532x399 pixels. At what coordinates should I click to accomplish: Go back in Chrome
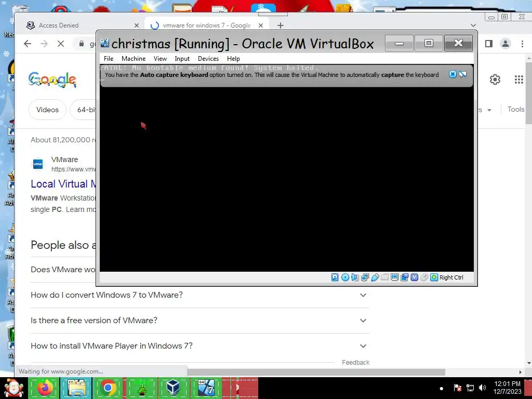[28, 44]
